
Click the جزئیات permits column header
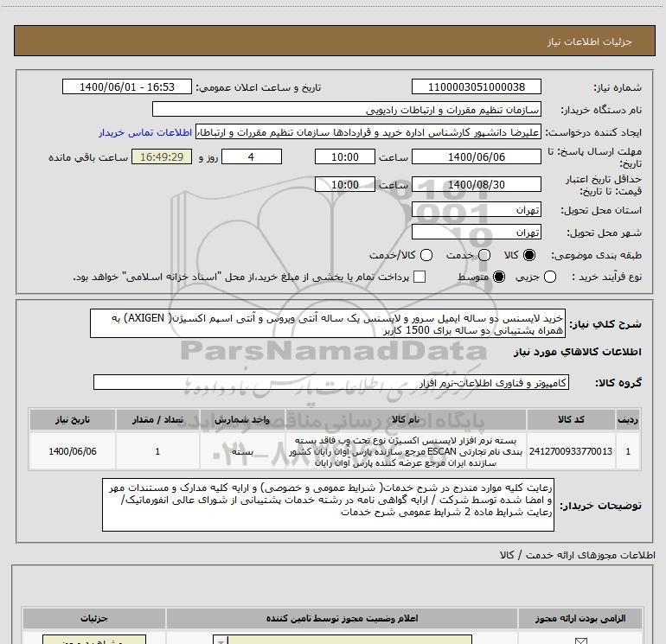94,619
